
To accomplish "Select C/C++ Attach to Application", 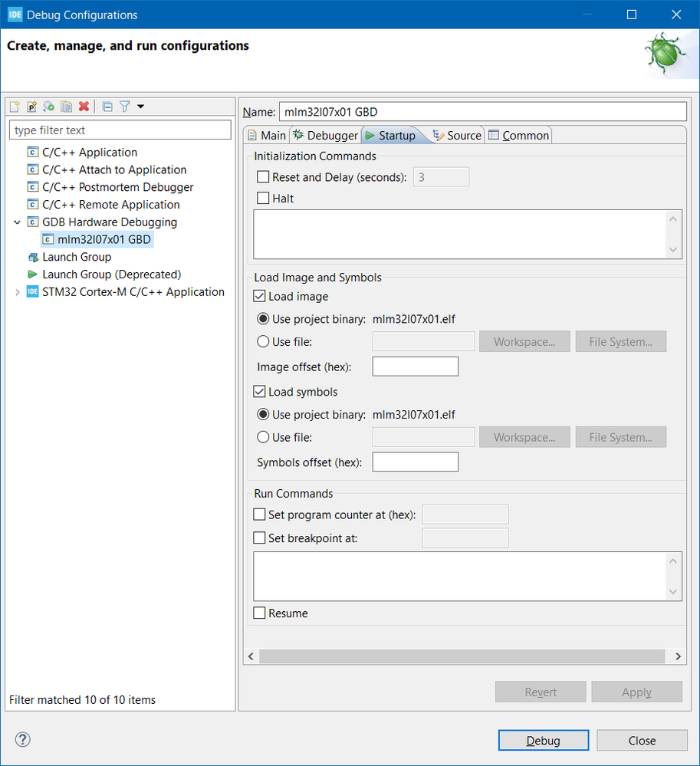I will 114,170.
